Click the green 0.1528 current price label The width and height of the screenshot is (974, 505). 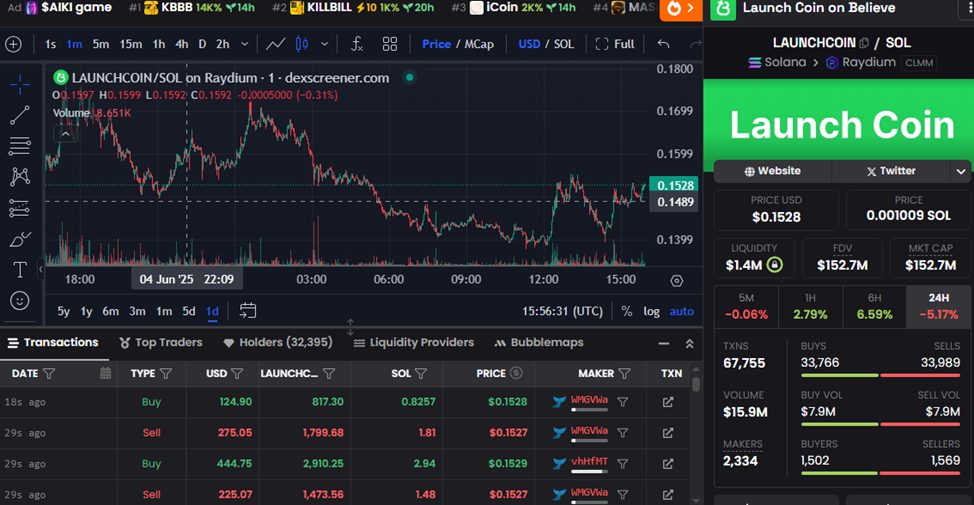click(675, 185)
